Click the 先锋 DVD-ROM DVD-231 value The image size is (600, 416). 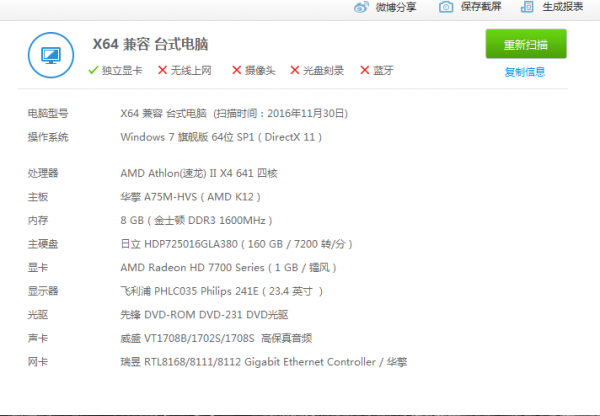(x=204, y=315)
